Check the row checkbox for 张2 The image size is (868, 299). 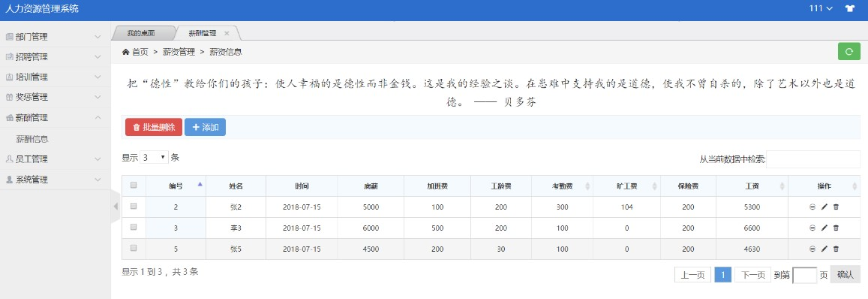pyautogui.click(x=134, y=207)
